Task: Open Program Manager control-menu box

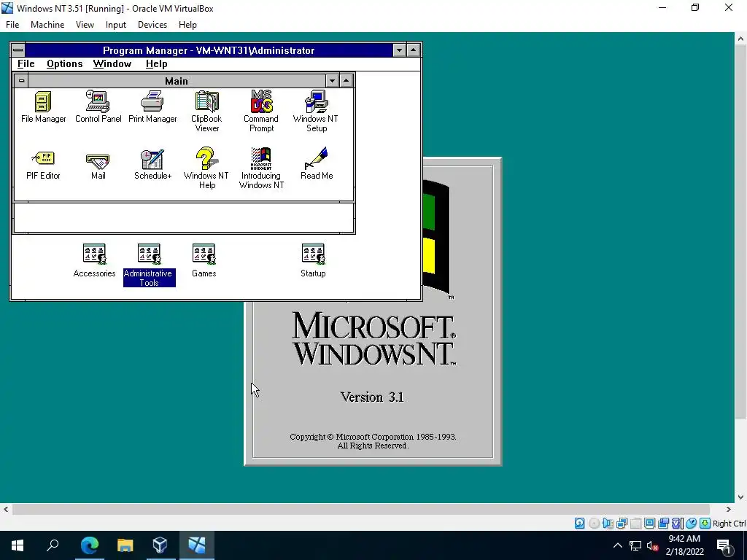Action: (18, 50)
